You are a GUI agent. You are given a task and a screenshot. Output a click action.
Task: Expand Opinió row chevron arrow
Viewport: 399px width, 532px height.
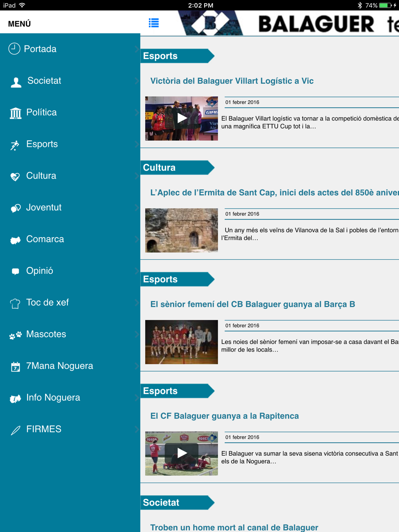[137, 271]
